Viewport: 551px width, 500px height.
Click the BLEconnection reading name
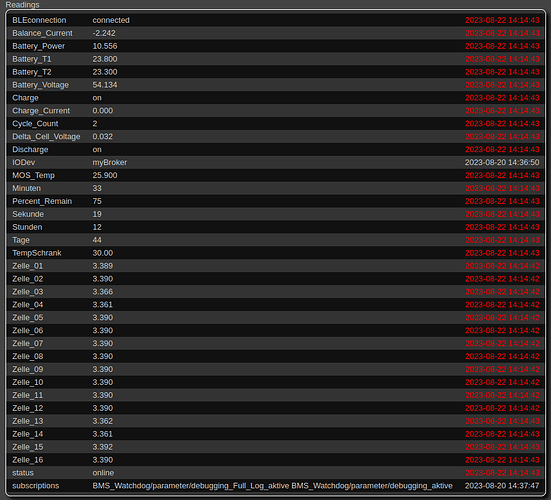(39, 20)
